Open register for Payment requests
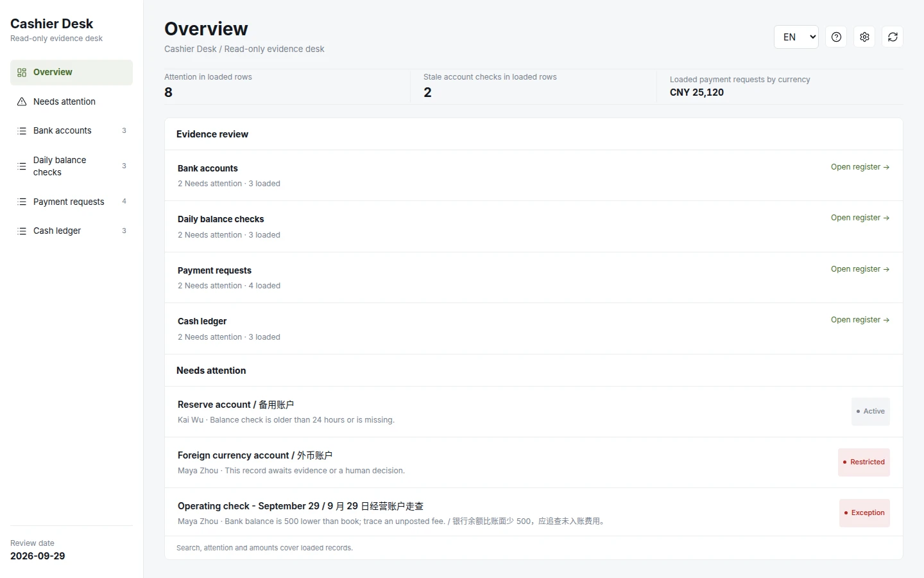Image resolution: width=924 pixels, height=578 pixels. tap(860, 269)
